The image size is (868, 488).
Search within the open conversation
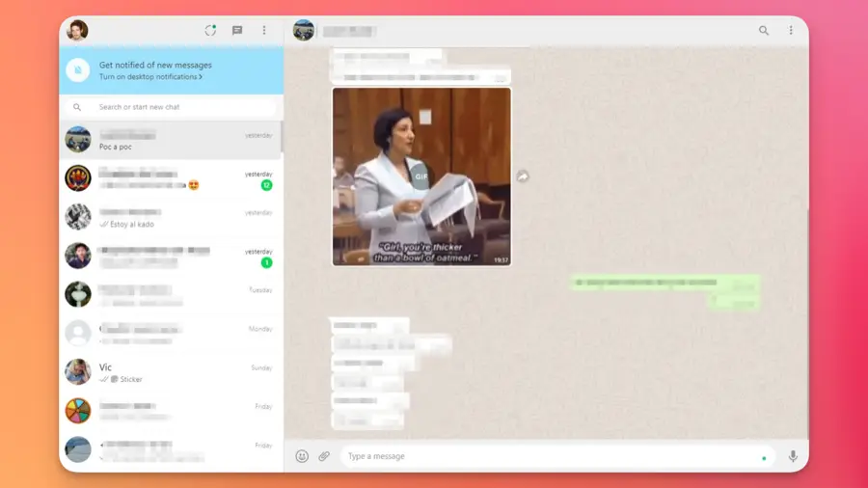point(764,31)
